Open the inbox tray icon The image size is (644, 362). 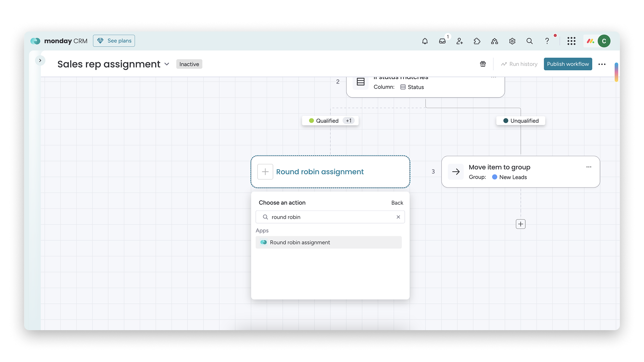point(442,41)
